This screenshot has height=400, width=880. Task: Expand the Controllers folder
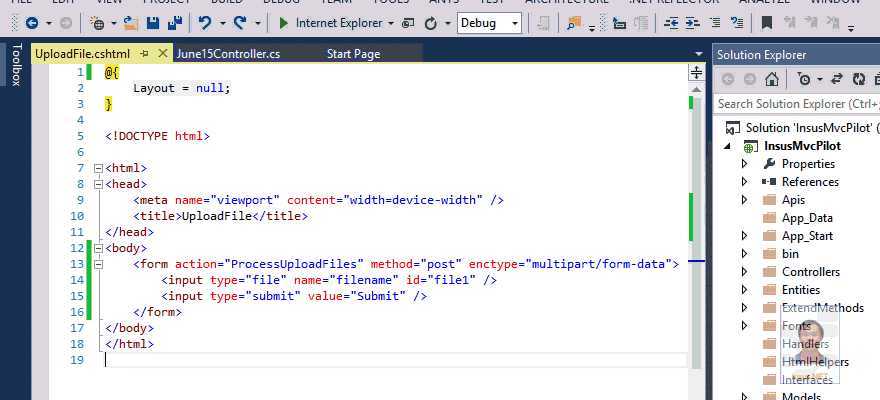click(x=745, y=272)
